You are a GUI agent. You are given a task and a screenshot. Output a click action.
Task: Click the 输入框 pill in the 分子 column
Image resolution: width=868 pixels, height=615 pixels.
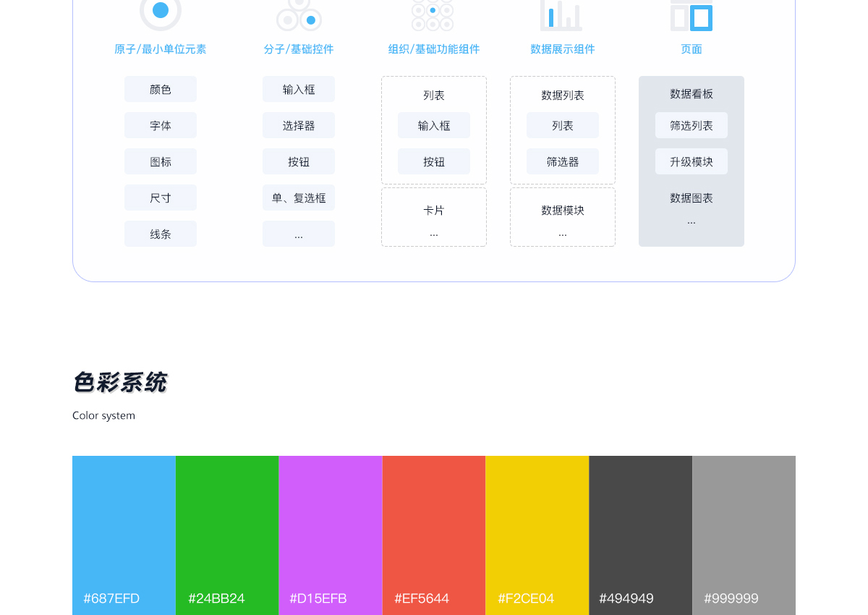299,89
